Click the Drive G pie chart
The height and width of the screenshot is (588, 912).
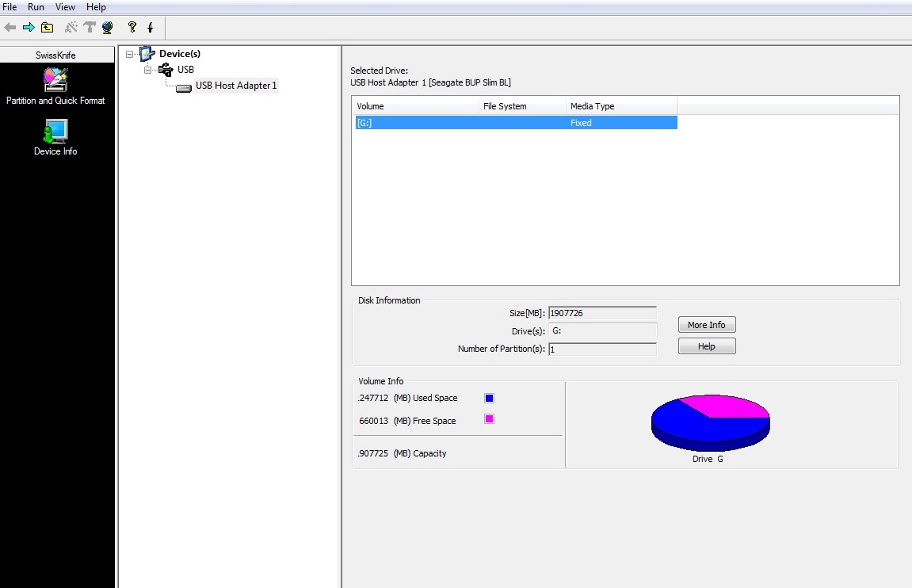pos(710,423)
